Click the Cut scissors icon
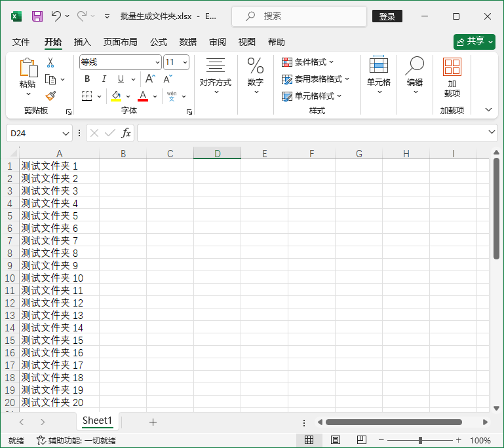 [x=50, y=63]
